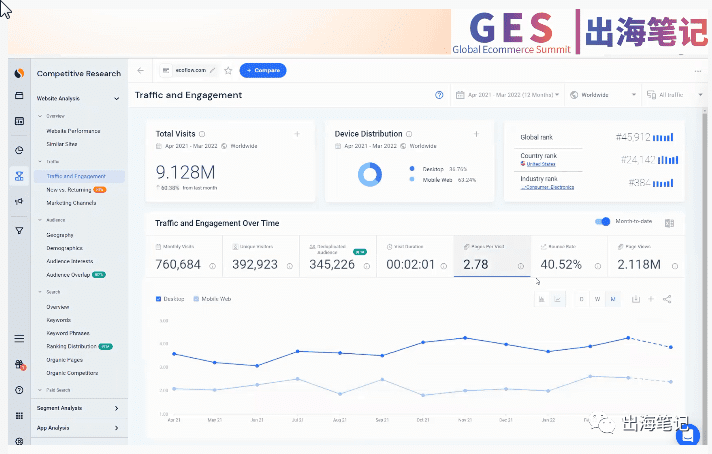Viewport: 712px width, 454px height.
Task: Add Total Visits card with plus icon
Action: pos(297,134)
